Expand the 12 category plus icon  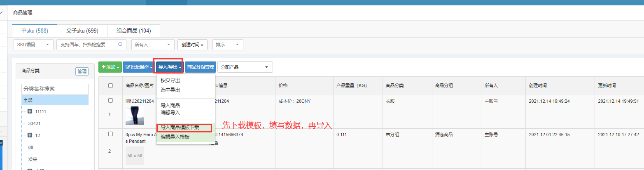point(30,135)
